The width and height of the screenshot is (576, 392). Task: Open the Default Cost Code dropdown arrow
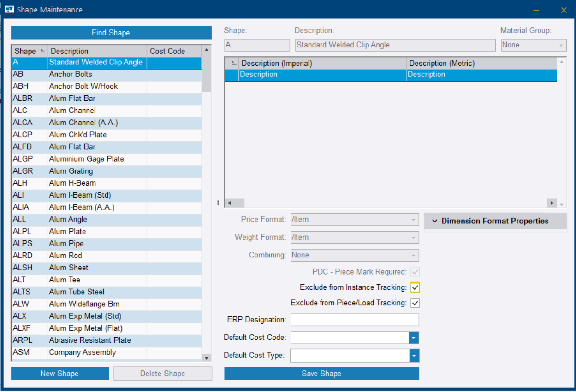tap(414, 337)
